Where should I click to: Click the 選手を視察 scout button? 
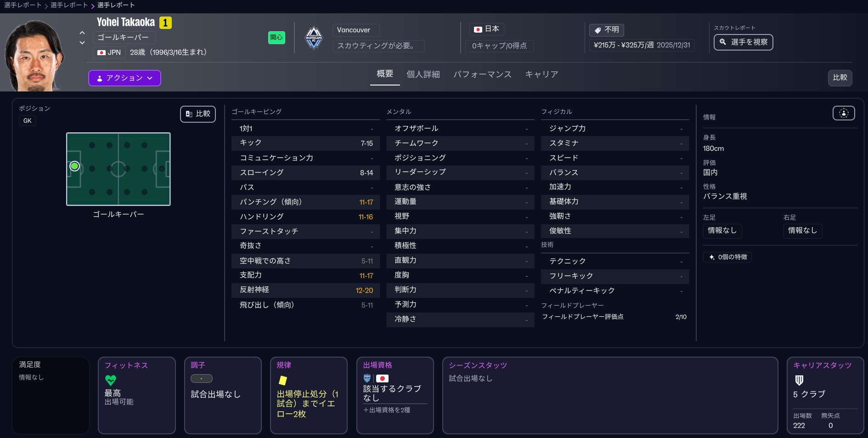(743, 42)
